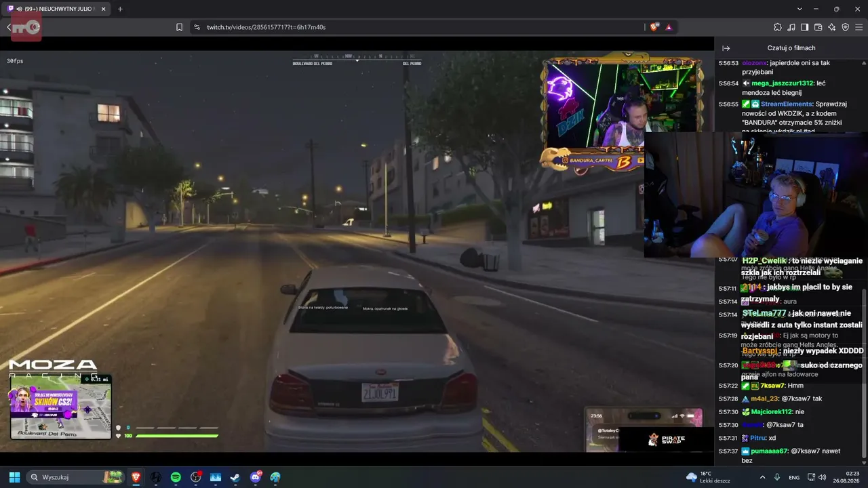Click the GTA minimap in the video
The width and height of the screenshot is (868, 488).
61,407
